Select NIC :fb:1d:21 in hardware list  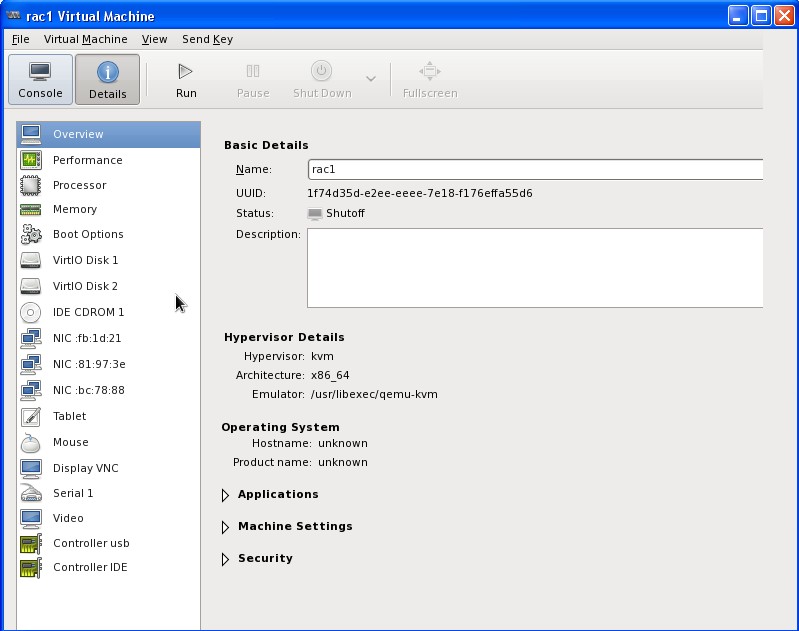(x=87, y=338)
